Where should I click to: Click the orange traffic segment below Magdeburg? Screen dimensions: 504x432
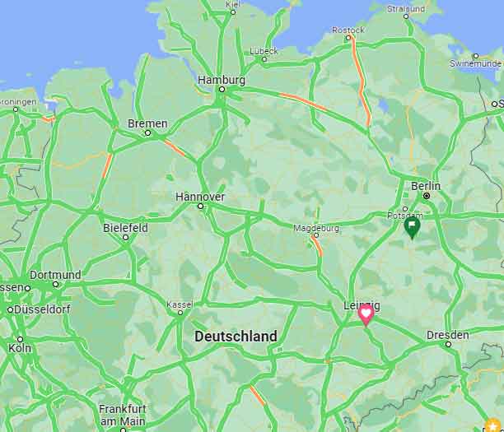[317, 246]
